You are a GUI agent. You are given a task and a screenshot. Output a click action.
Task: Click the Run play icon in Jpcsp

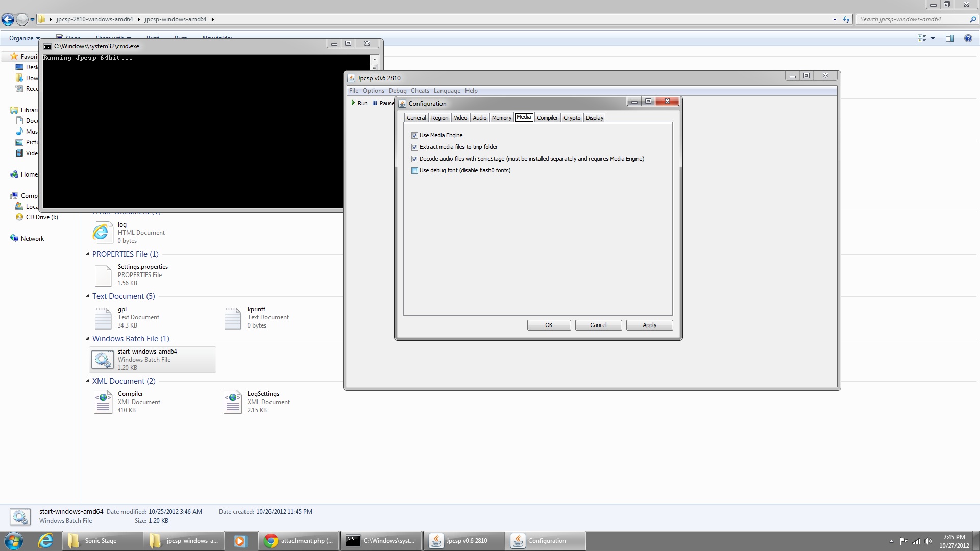[x=353, y=103]
